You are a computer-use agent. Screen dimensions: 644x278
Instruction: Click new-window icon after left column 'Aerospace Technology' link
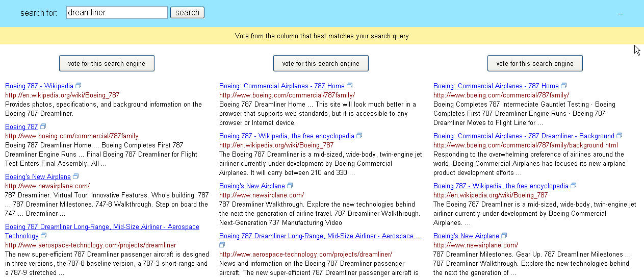click(x=44, y=236)
